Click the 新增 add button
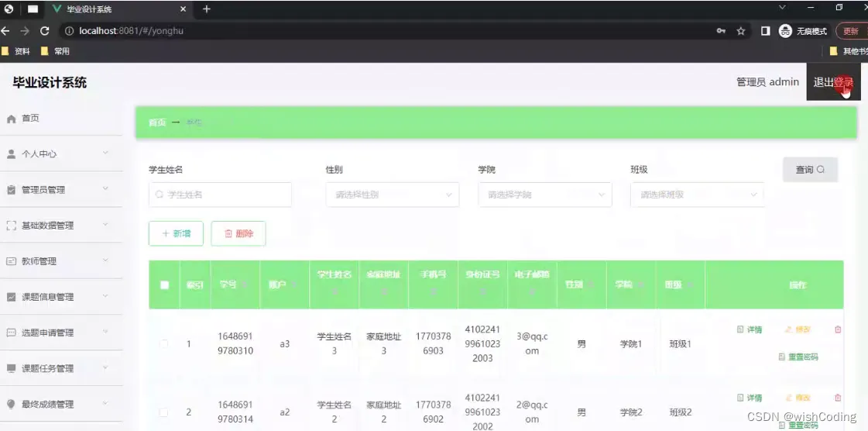Image resolution: width=868 pixels, height=431 pixels. [x=176, y=234]
